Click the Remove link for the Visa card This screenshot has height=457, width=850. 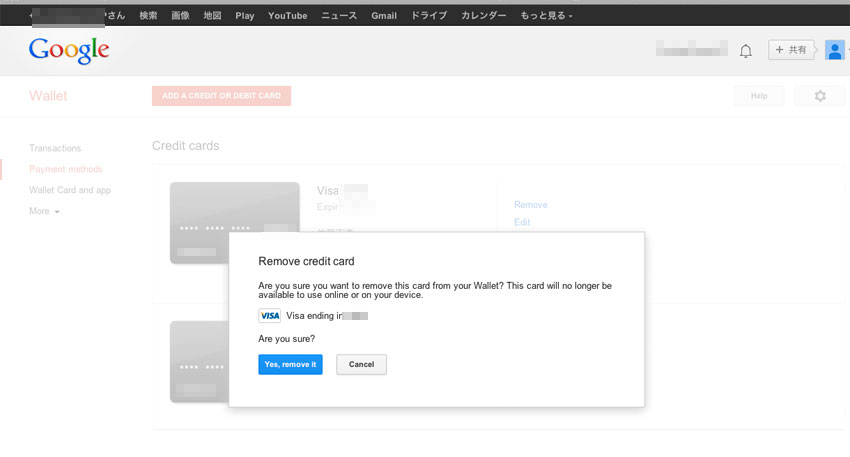click(x=531, y=204)
